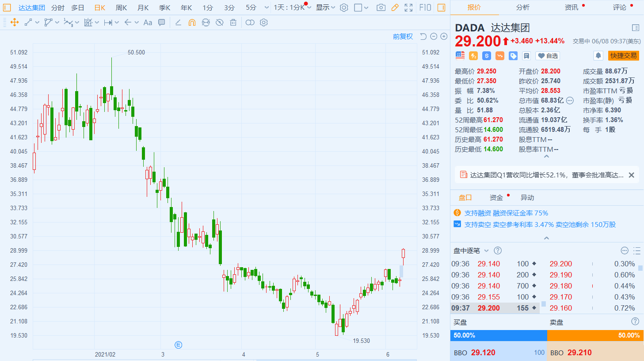The image size is (644, 361).
Task: Open the chart layout square dropdown
Action: (361, 8)
